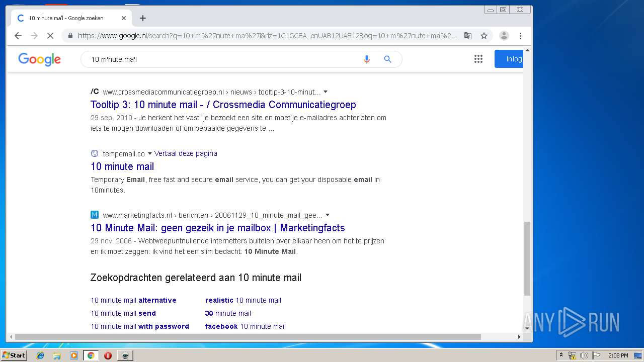Expand the tempemail.co result dropdown arrow
Viewport: 644px width, 362px height.
[x=150, y=153]
